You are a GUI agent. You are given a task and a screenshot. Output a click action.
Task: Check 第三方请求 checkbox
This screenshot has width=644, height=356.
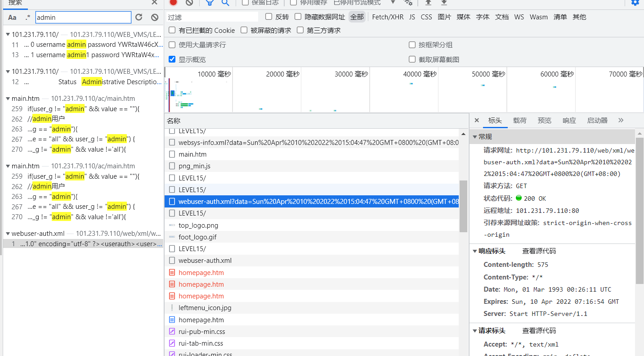tap(300, 30)
